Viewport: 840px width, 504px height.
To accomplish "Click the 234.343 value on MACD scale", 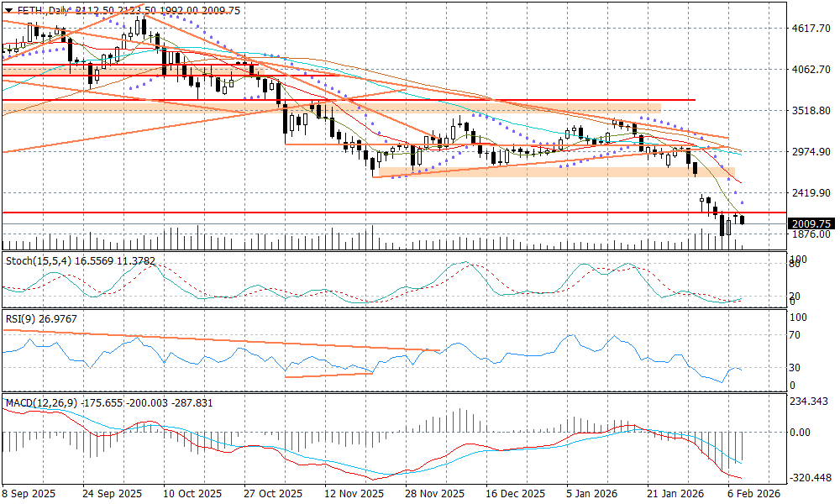I will coord(811,402).
